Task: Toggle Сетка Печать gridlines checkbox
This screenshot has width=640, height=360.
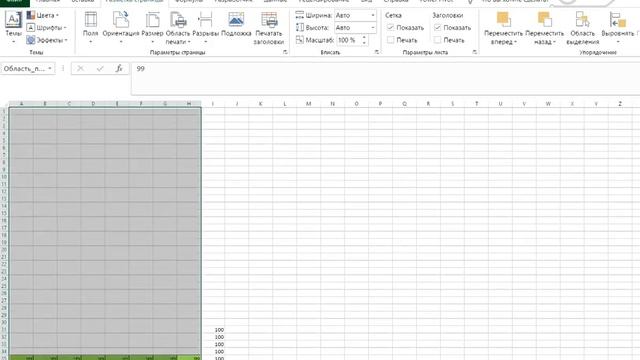Action: [390, 40]
